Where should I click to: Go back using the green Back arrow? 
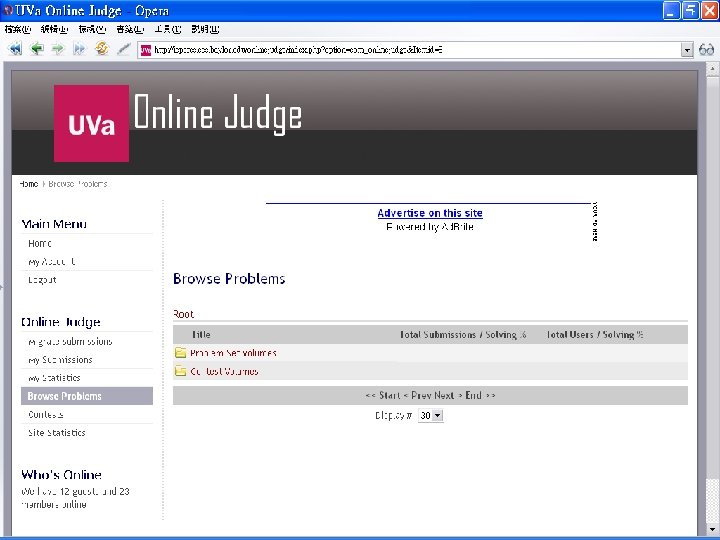point(37,49)
